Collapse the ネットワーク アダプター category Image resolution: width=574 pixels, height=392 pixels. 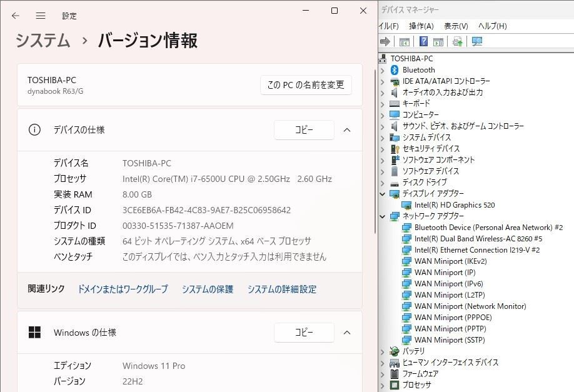coord(383,217)
